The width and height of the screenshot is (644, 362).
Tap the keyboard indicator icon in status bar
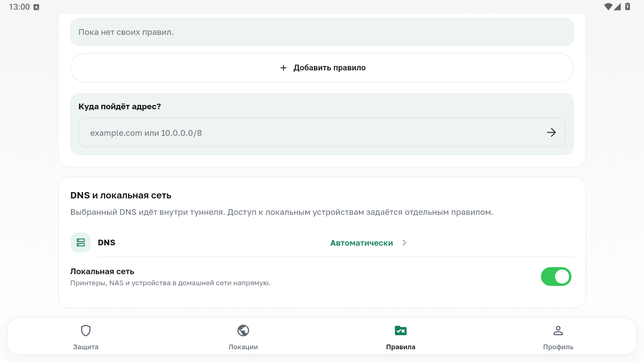pos(37,7)
